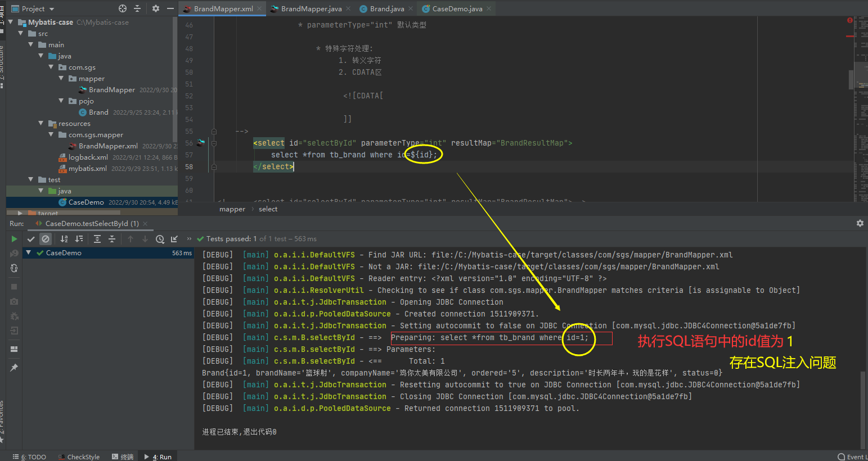Select CaseDemo file in project tree

coord(86,202)
